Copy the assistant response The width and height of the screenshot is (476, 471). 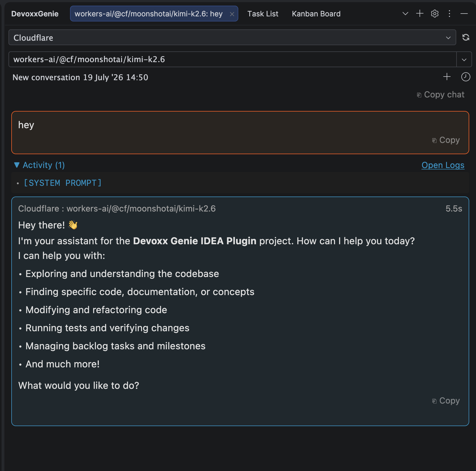tap(446, 401)
